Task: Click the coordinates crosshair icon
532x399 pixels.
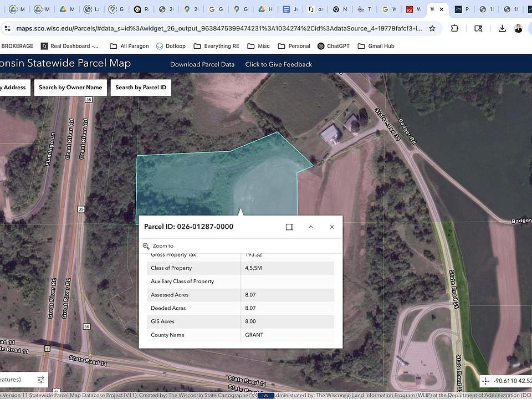Action: [485, 381]
